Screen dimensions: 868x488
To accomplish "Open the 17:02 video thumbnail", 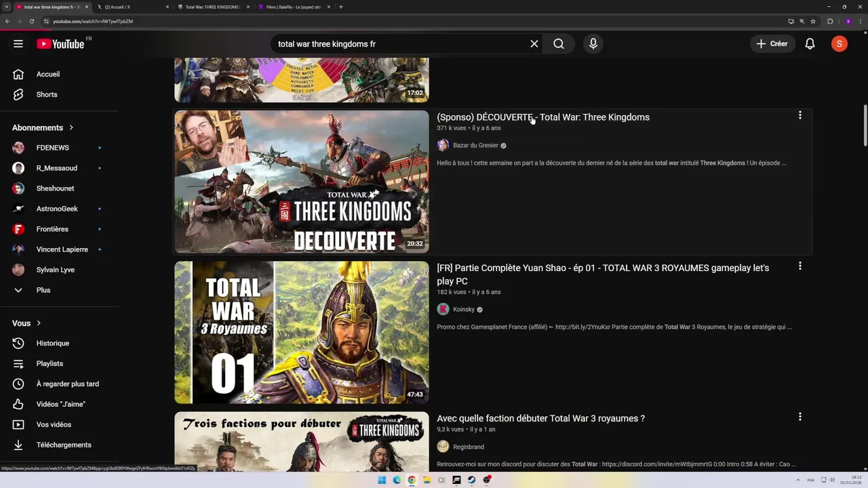I will 302,80.
